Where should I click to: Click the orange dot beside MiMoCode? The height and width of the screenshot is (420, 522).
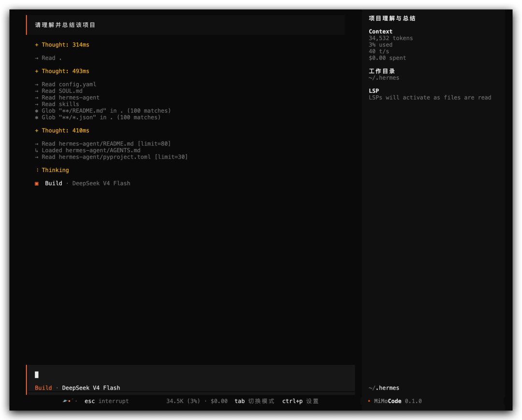pyautogui.click(x=369, y=401)
